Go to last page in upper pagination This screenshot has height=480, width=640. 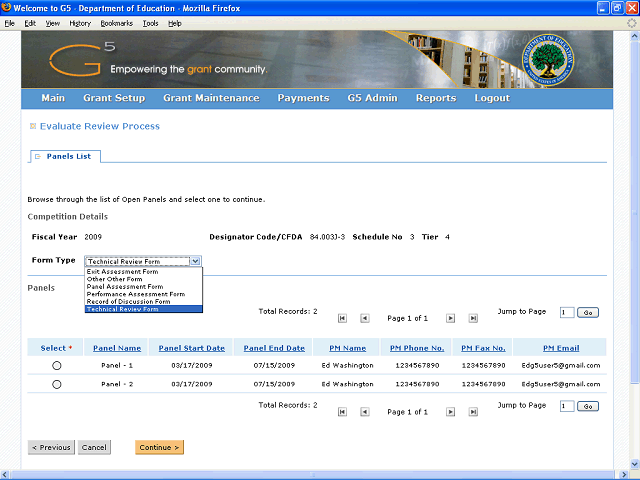[x=473, y=318]
